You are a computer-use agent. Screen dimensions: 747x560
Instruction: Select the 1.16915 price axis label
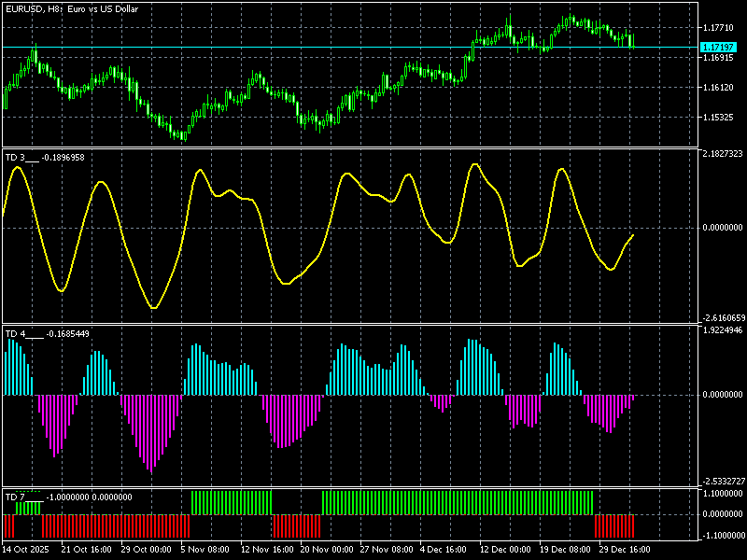[718, 58]
